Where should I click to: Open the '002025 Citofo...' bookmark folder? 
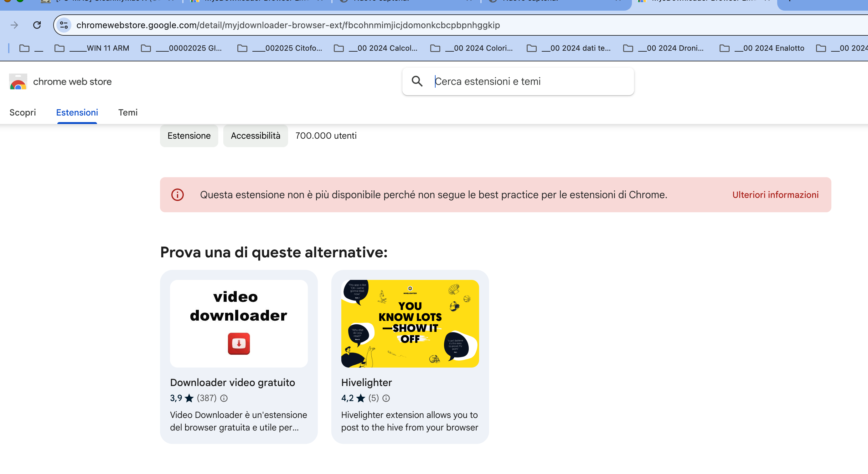[280, 48]
